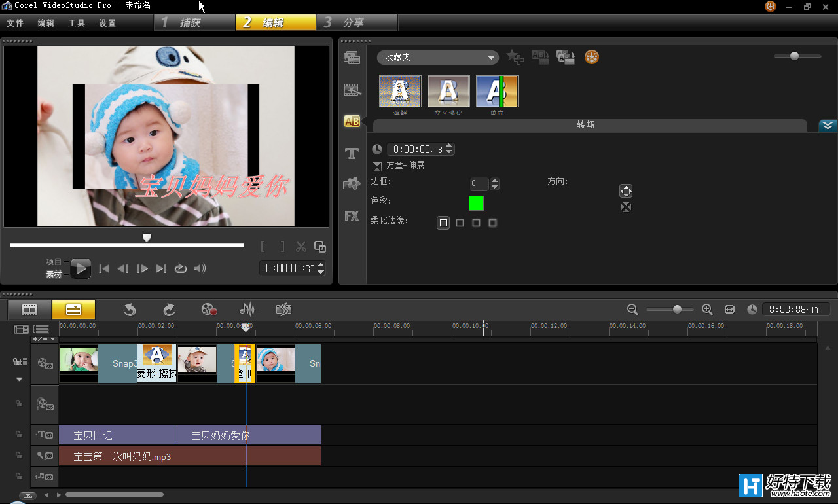Collapse the options panel with chevron

point(828,126)
